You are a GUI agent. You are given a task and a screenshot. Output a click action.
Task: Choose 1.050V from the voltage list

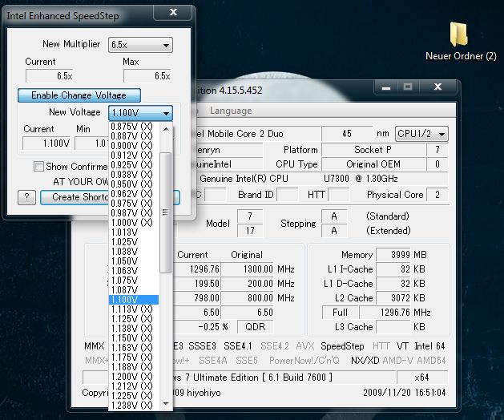click(x=134, y=261)
